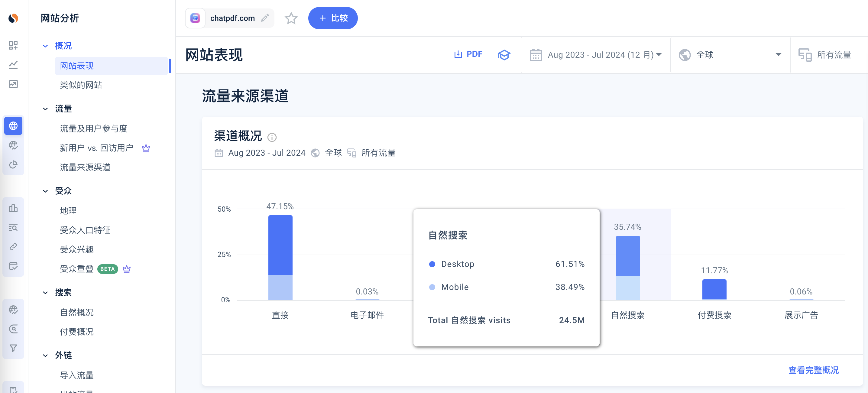Image resolution: width=868 pixels, height=393 pixels.
Task: Click the crown icon next to 受众重叠
Action: point(127,269)
